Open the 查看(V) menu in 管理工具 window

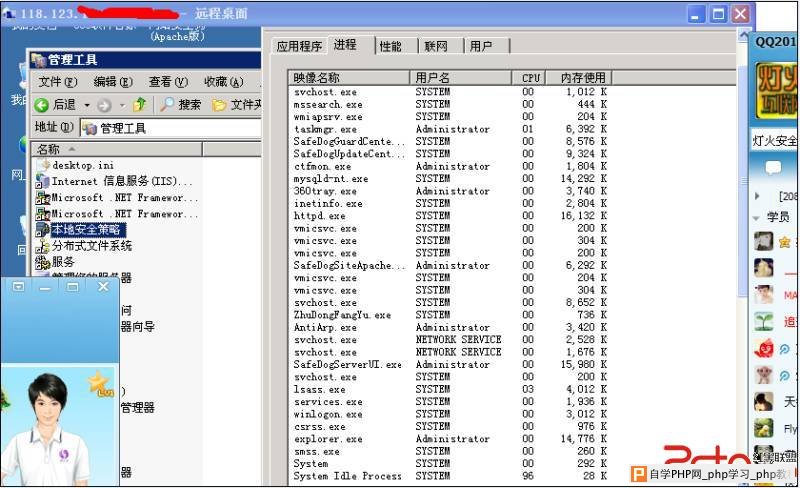coord(168,82)
